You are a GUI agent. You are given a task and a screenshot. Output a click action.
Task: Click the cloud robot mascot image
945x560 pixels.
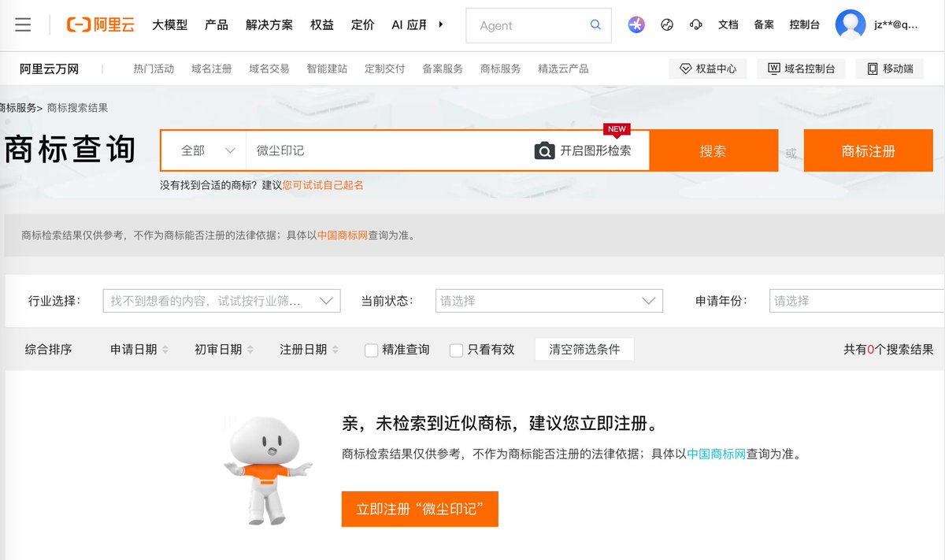coord(268,470)
